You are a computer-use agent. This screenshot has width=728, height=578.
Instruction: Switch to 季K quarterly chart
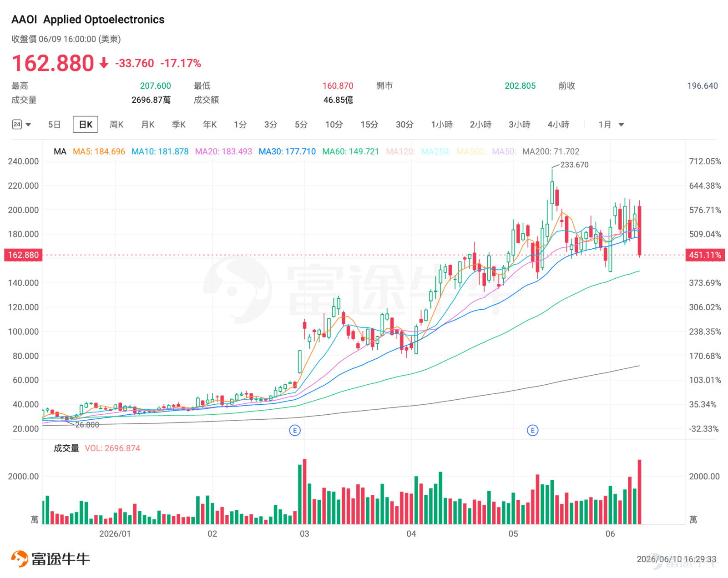(179, 125)
